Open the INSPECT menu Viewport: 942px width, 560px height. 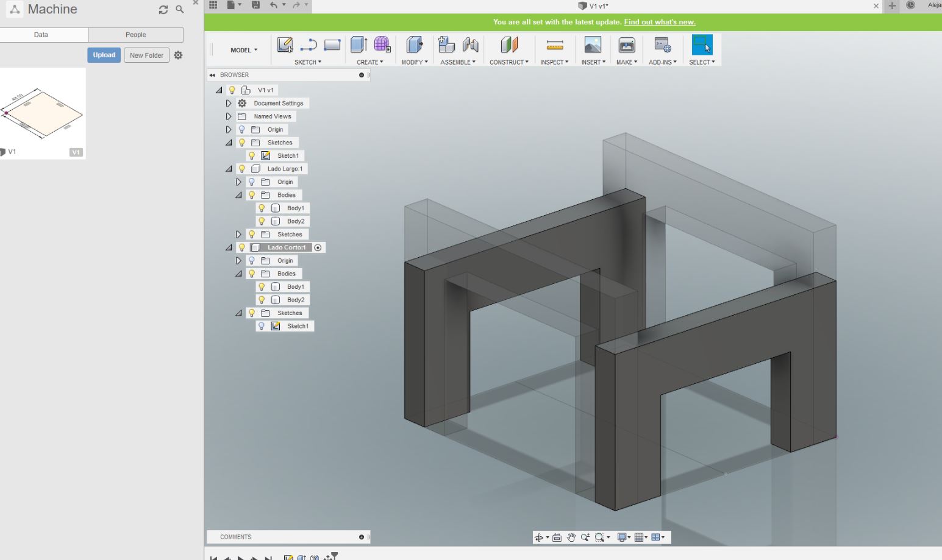tap(554, 62)
